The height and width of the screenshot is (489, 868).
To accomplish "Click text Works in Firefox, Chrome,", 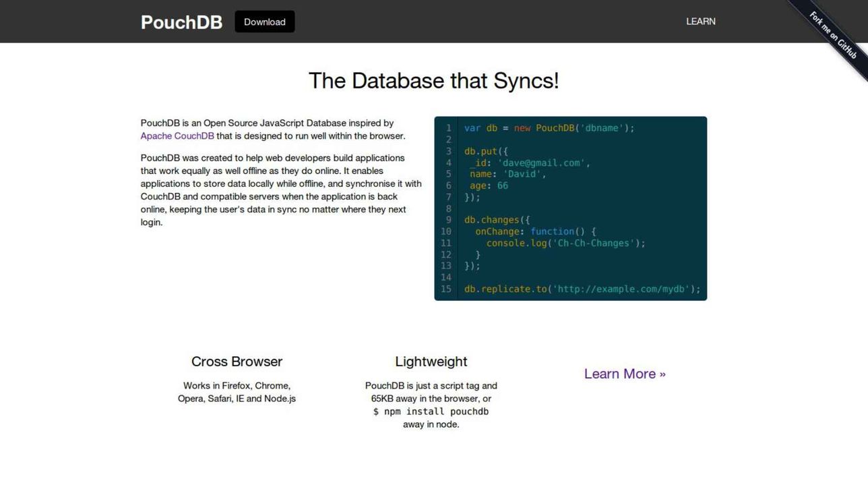I will click(x=237, y=386).
